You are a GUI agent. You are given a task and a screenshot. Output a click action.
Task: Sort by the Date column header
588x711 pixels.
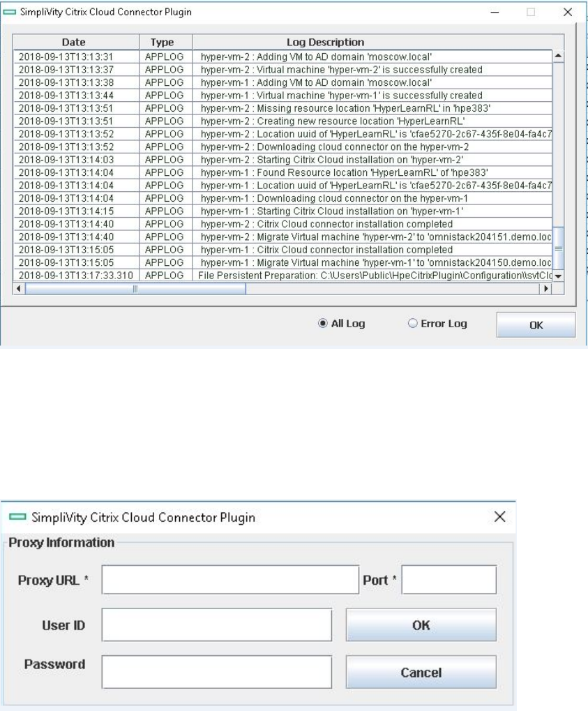[x=76, y=42]
